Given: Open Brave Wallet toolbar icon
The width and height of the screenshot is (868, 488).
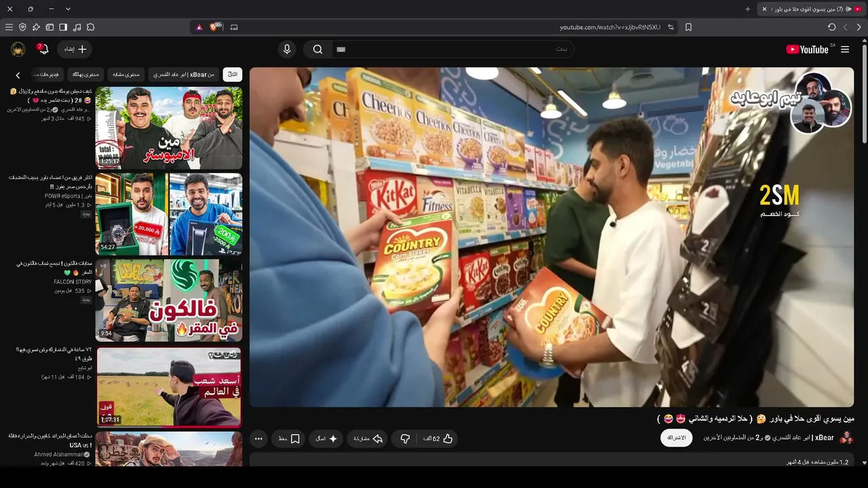Looking at the screenshot, I should click(50, 27).
